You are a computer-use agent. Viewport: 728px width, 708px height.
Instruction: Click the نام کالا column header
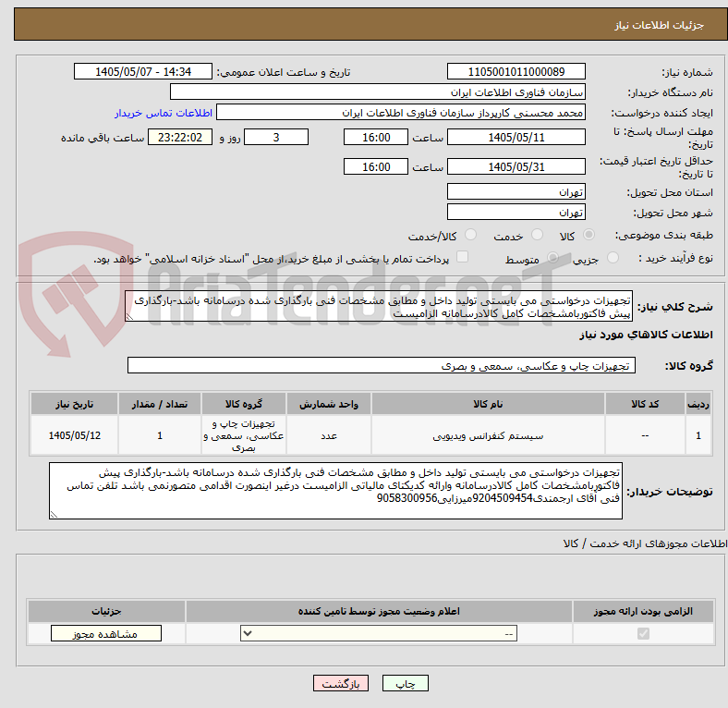tap(488, 404)
